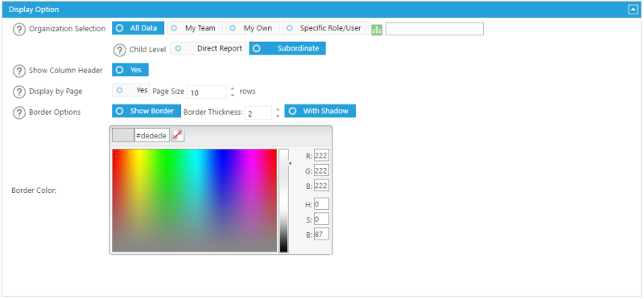This screenshot has height=299, width=644.
Task: Decrease Border Thickness with down arrow
Action: (278, 116)
